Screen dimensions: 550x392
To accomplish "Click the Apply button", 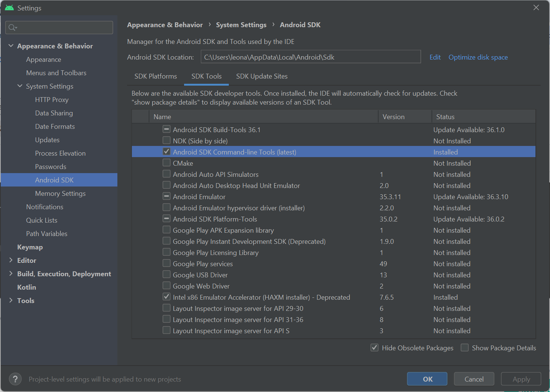I will tap(521, 379).
